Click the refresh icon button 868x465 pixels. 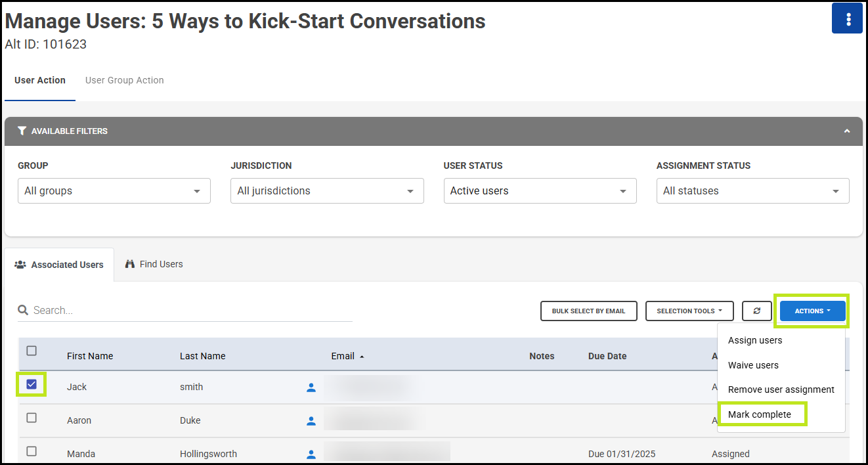[757, 311]
